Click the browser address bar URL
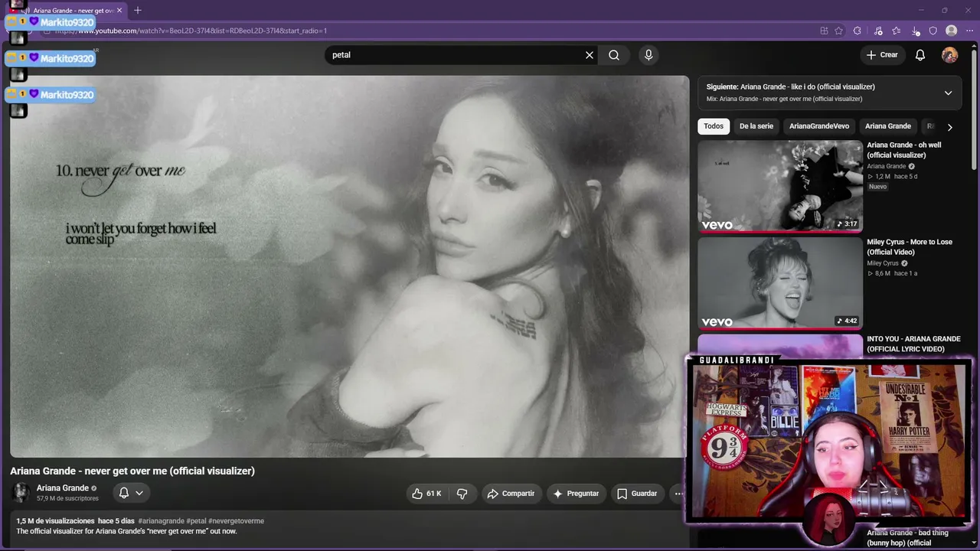 coord(191,31)
